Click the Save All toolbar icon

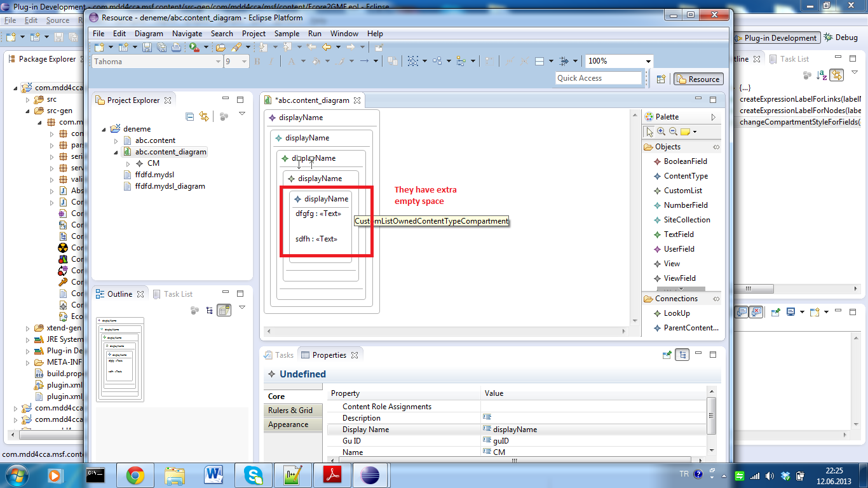[161, 47]
